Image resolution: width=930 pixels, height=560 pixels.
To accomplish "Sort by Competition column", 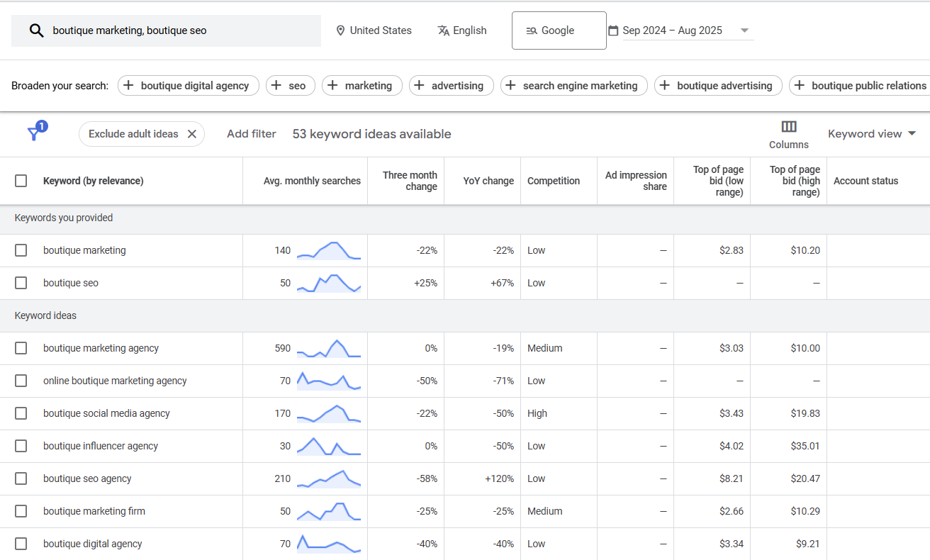I will (x=554, y=181).
